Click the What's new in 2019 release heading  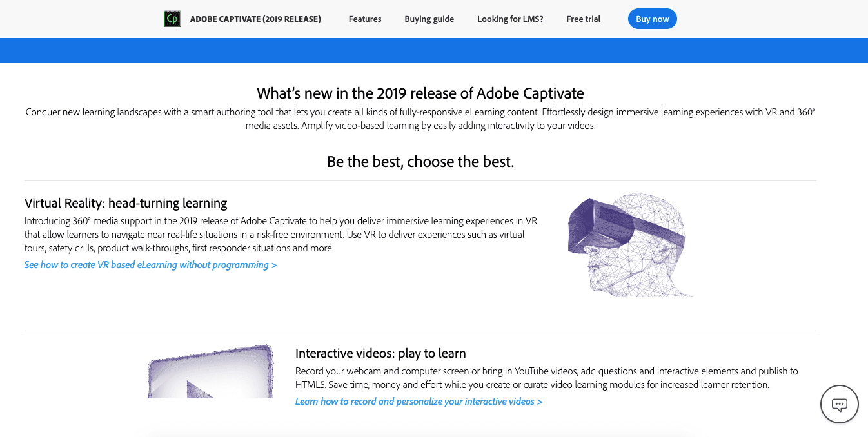point(420,93)
